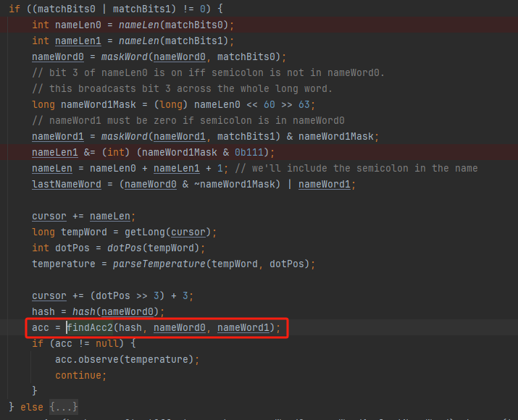The height and width of the screenshot is (420, 518).
Task: Click 'int nameLen0' declaration on the first highlighted line
Action: point(67,25)
